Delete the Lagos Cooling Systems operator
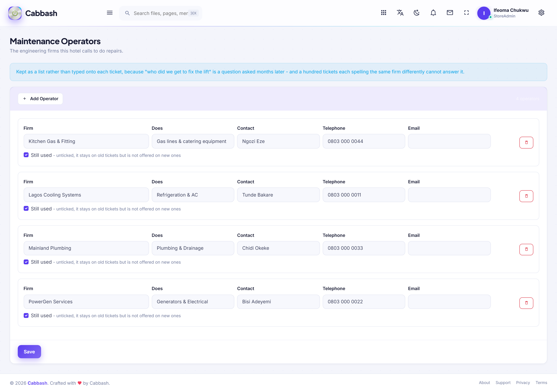557x392 pixels. (526, 196)
